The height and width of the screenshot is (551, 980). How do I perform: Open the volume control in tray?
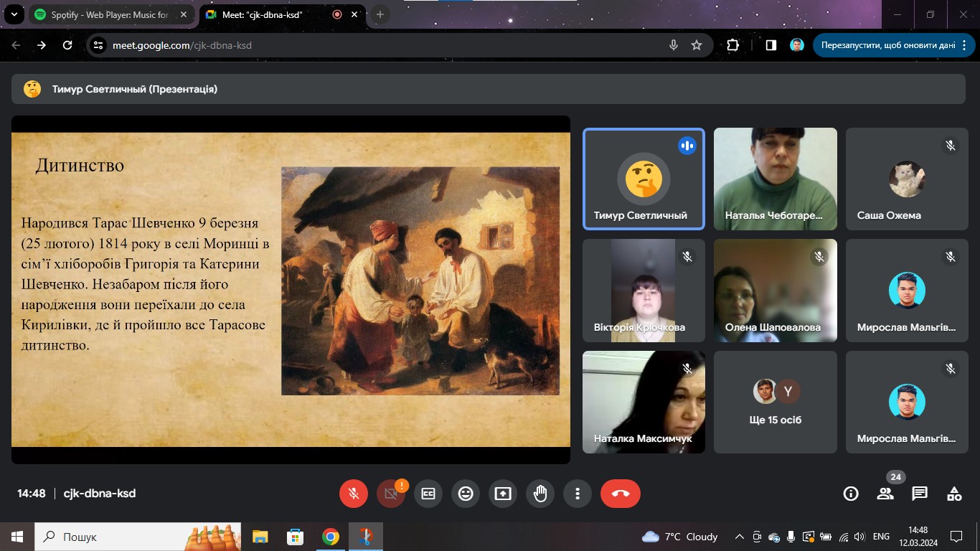coord(859,537)
